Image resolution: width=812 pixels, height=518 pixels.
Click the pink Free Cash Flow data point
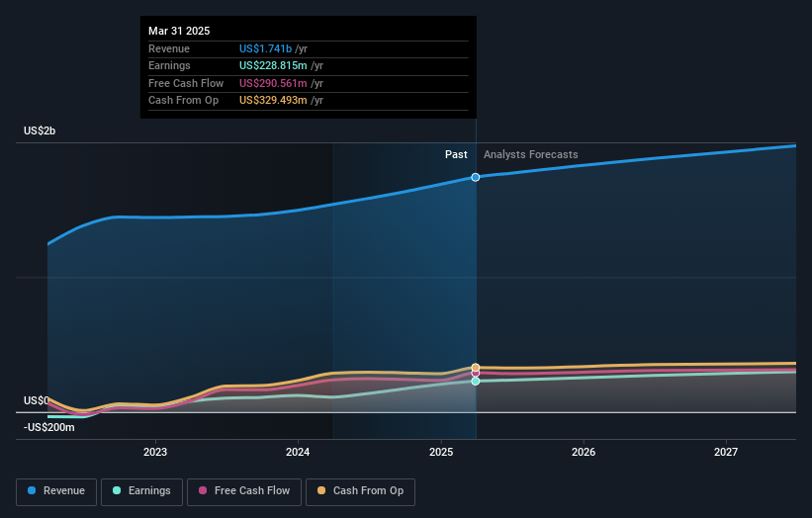pos(476,374)
